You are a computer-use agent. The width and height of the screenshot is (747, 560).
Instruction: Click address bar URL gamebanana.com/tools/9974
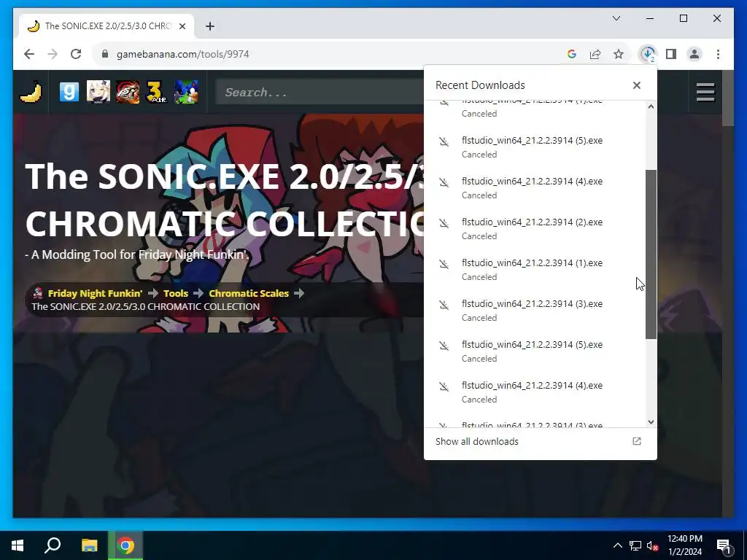183,54
